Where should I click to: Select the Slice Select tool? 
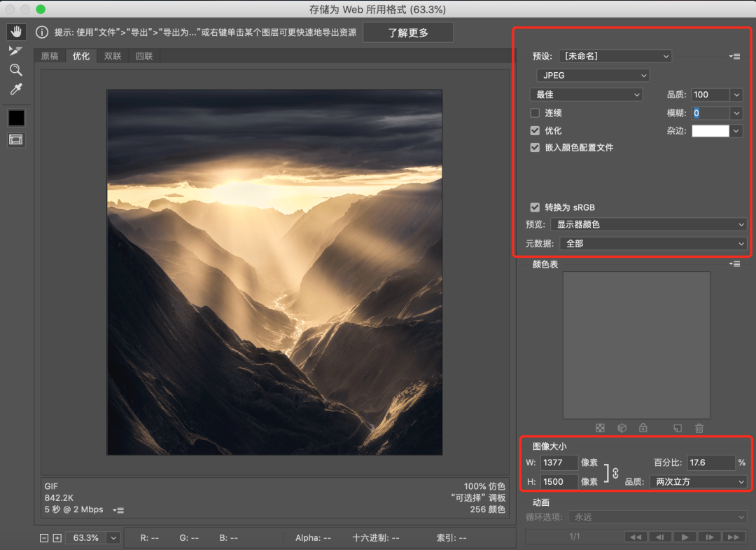[x=15, y=50]
